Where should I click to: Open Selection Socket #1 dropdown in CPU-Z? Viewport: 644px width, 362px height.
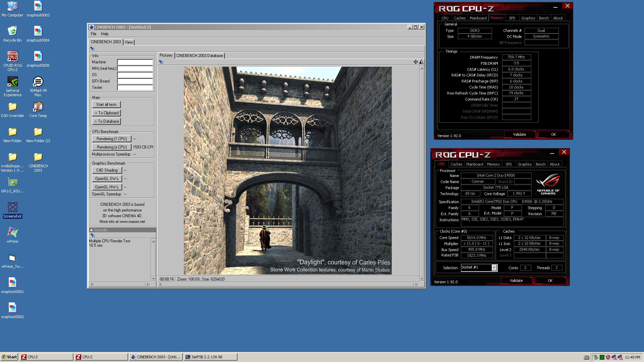click(x=494, y=267)
